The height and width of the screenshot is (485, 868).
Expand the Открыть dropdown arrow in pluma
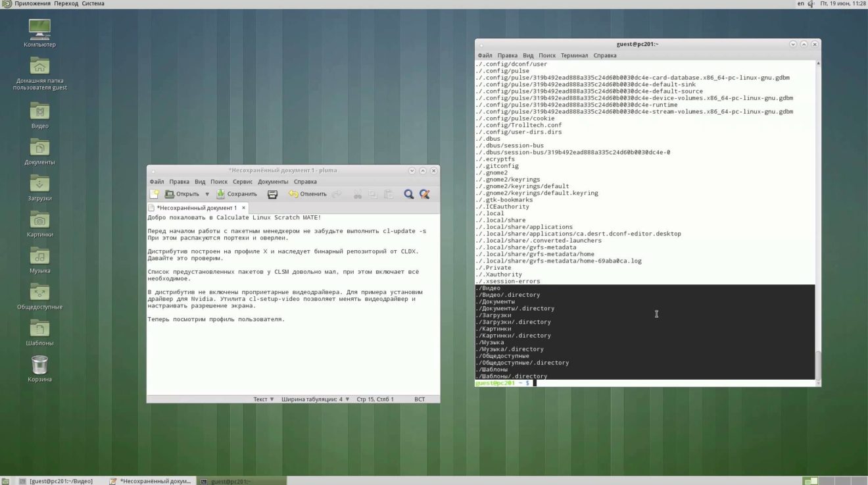(206, 194)
